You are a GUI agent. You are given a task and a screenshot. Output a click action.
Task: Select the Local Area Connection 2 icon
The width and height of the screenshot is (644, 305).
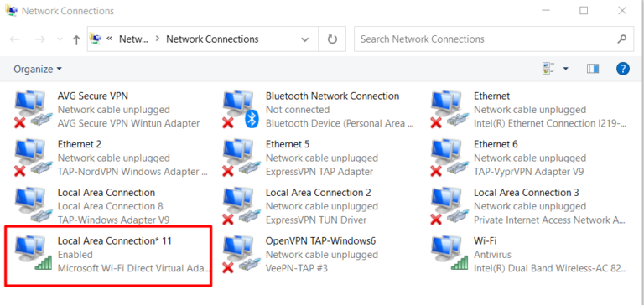[241, 206]
